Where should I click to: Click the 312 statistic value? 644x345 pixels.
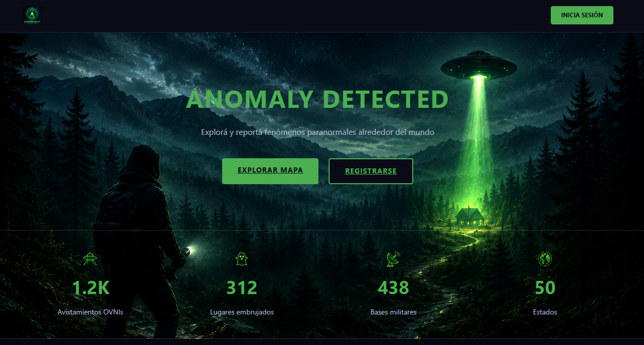point(242,287)
